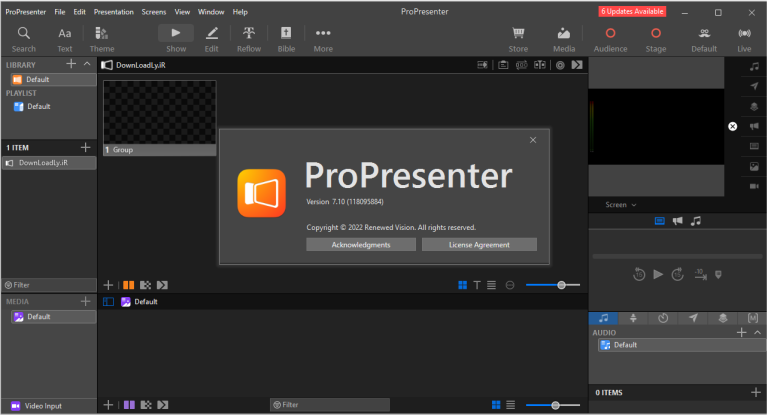768x415 pixels.
Task: Select the DownLoadLy.iR presentation item
Action: [x=49, y=163]
